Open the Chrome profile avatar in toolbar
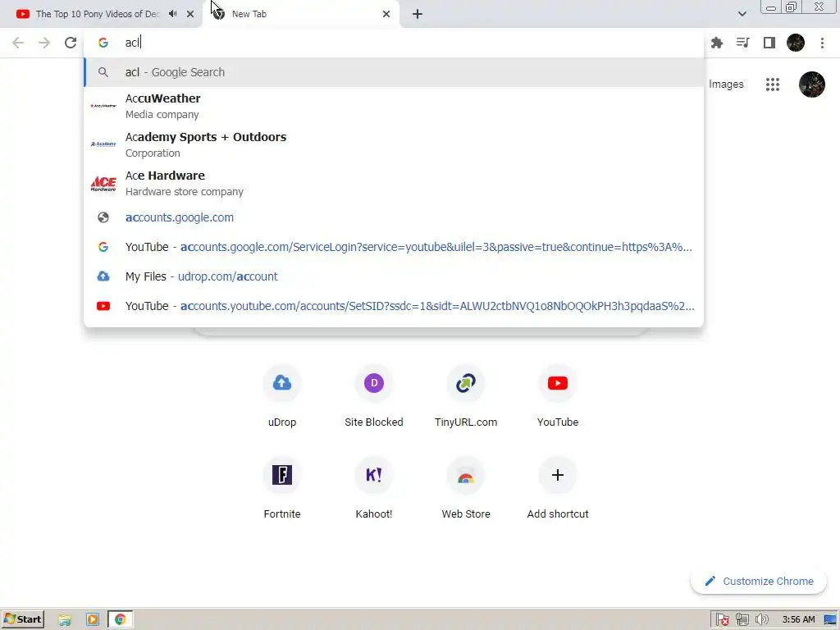 tap(796, 43)
